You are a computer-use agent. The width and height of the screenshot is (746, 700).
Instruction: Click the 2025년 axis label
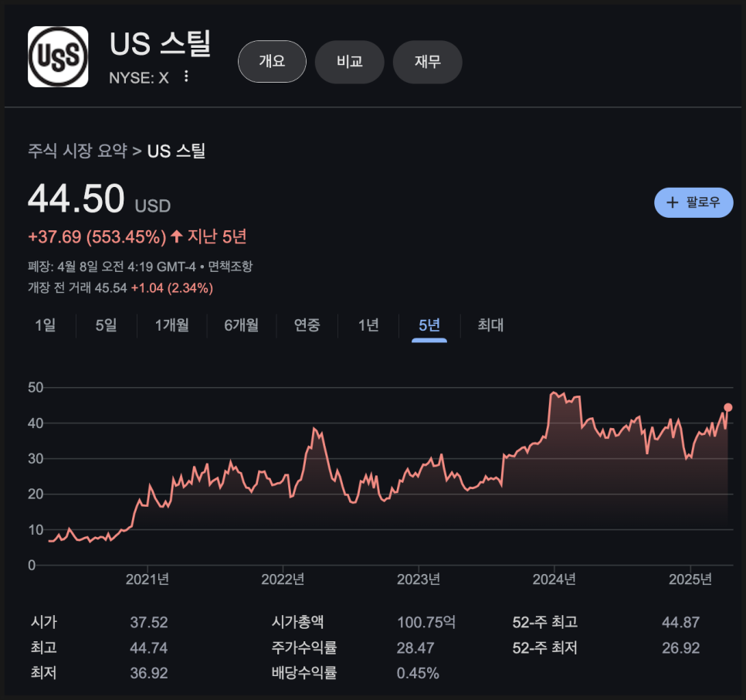coord(690,579)
